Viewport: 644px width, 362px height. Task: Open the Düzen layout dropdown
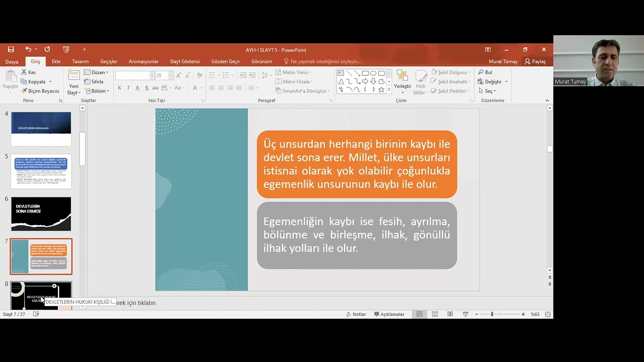(x=96, y=72)
